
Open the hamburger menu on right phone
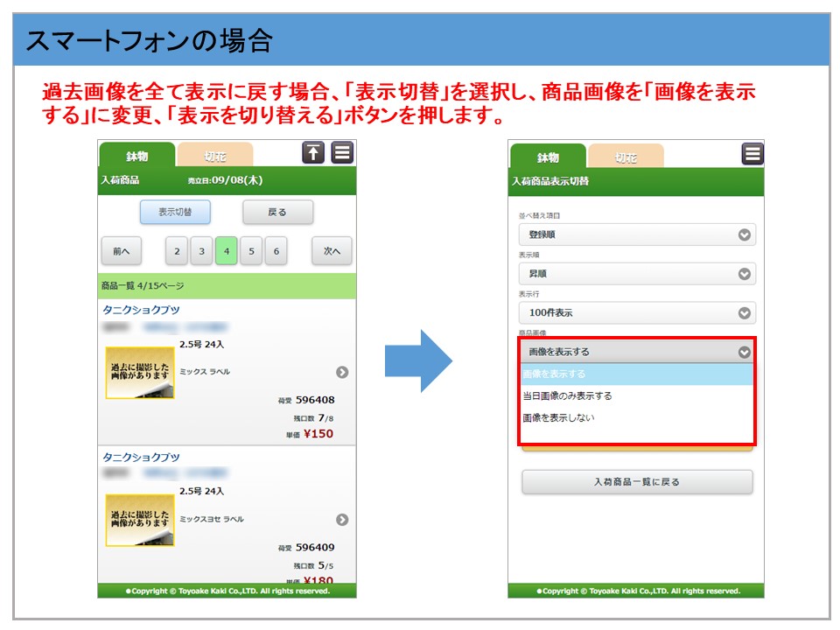752,155
